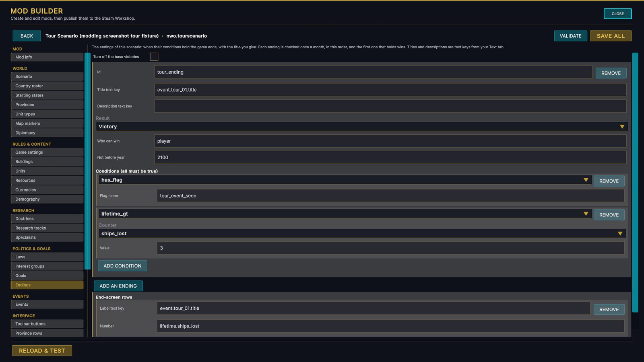Go to Starting states section
Screen dimensions: 644x362
(47, 95)
